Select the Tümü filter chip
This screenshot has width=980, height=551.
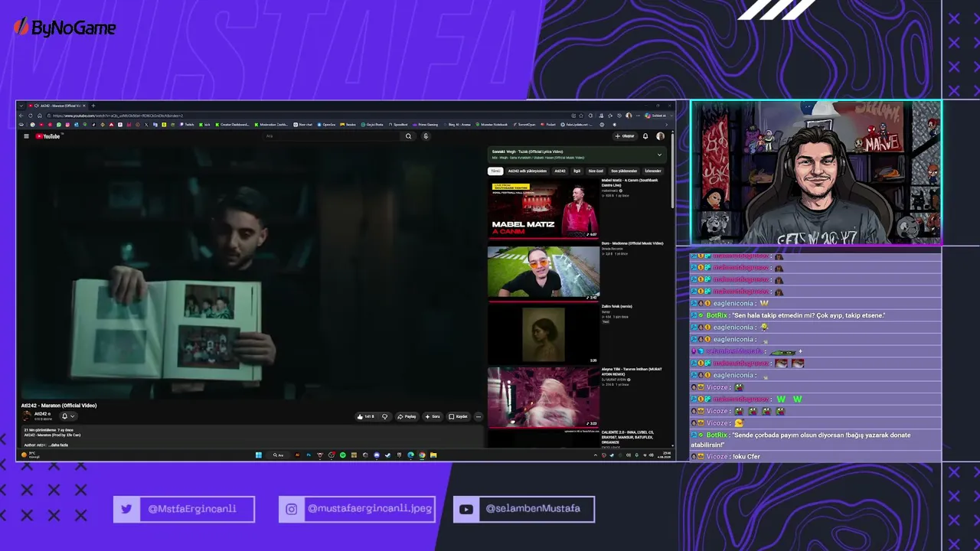[x=495, y=171]
